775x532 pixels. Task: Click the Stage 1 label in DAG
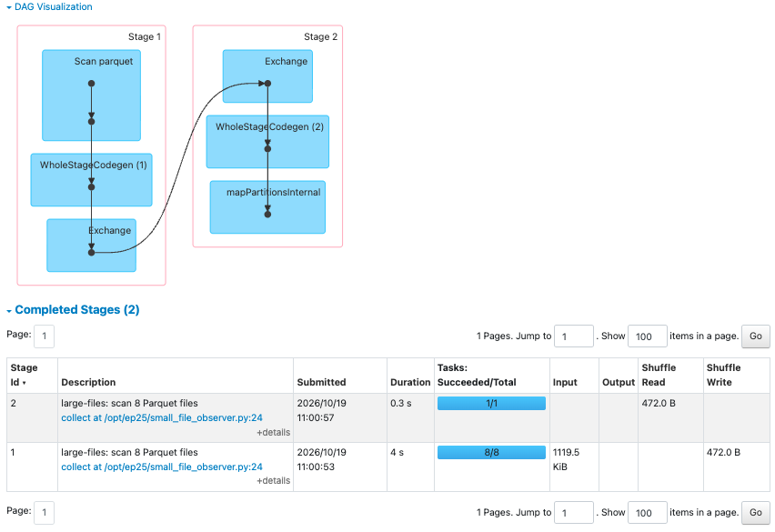[145, 36]
